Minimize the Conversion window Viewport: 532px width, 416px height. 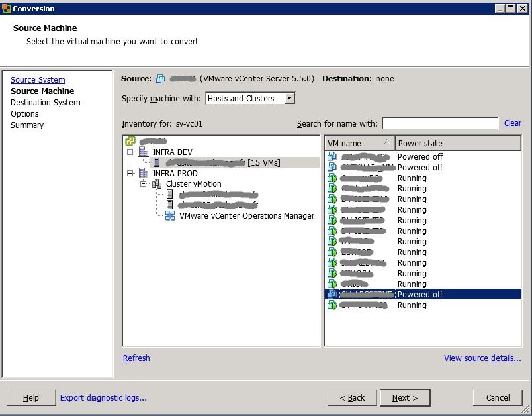500,9
